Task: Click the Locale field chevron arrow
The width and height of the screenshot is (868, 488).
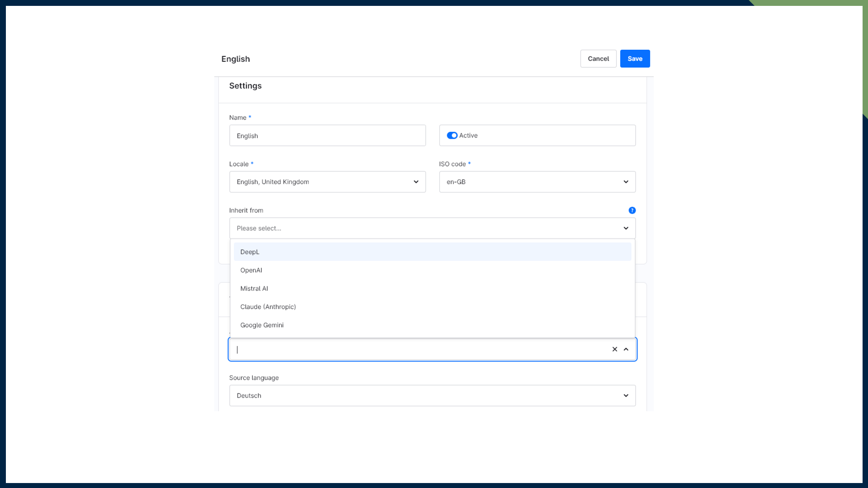Action: 416,182
